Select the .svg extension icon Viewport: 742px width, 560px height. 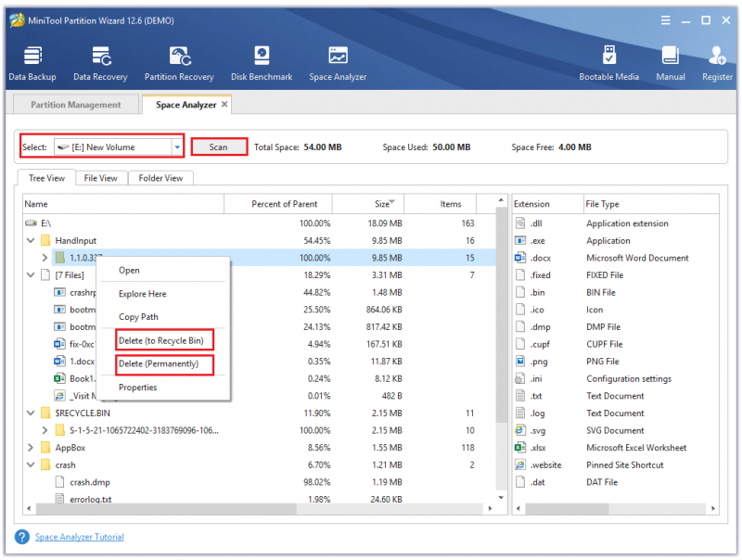pos(520,430)
